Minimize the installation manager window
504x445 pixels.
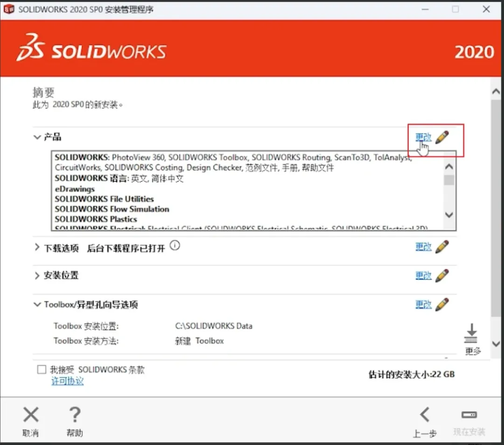425,9
